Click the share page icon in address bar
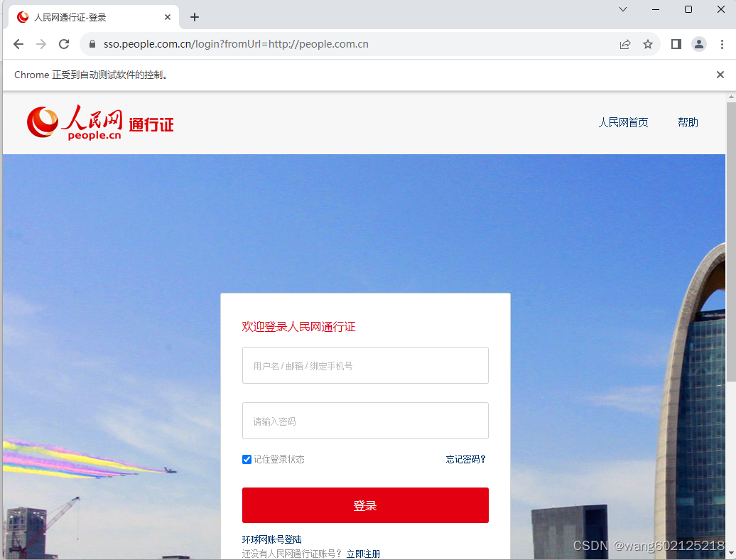 624,44
